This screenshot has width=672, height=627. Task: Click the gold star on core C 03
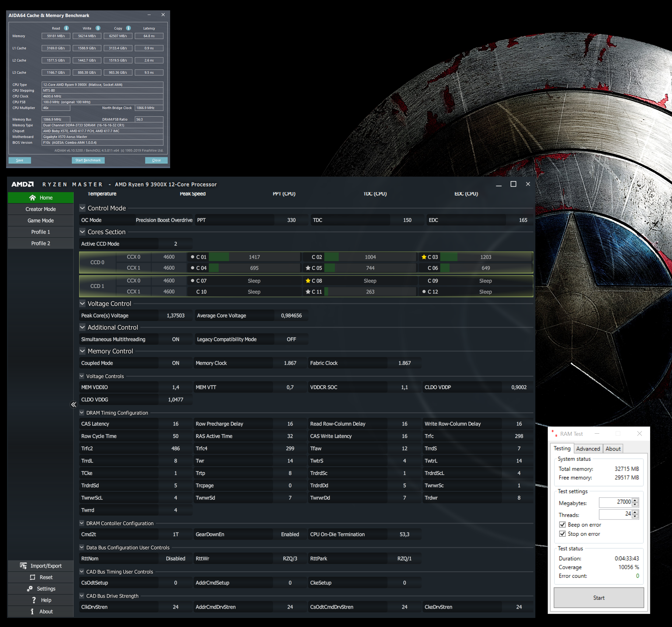click(424, 257)
